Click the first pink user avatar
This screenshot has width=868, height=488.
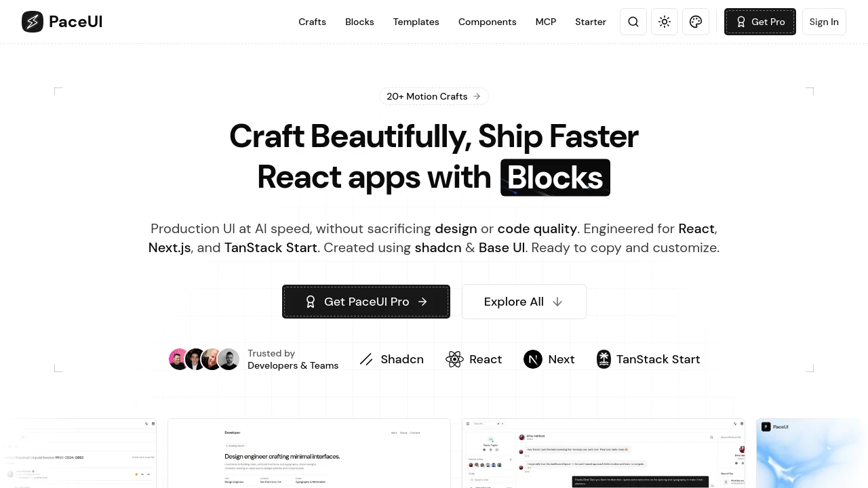click(178, 359)
